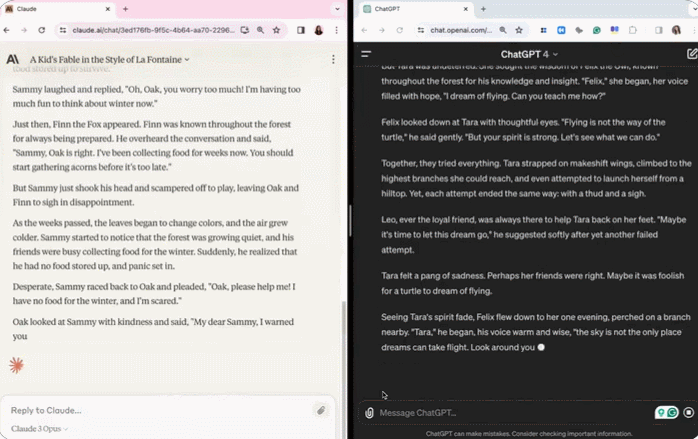Open side panel in ChatGPT browser window
The height and width of the screenshot is (439, 698).
point(658,30)
